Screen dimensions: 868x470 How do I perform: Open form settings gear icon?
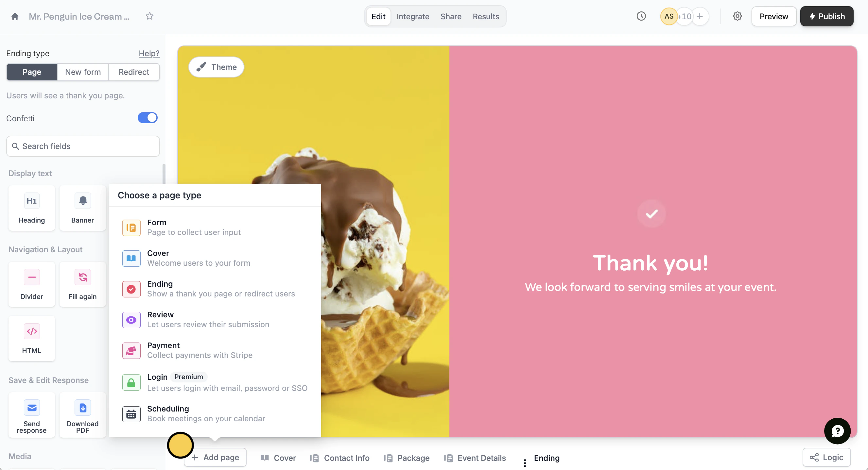click(737, 16)
